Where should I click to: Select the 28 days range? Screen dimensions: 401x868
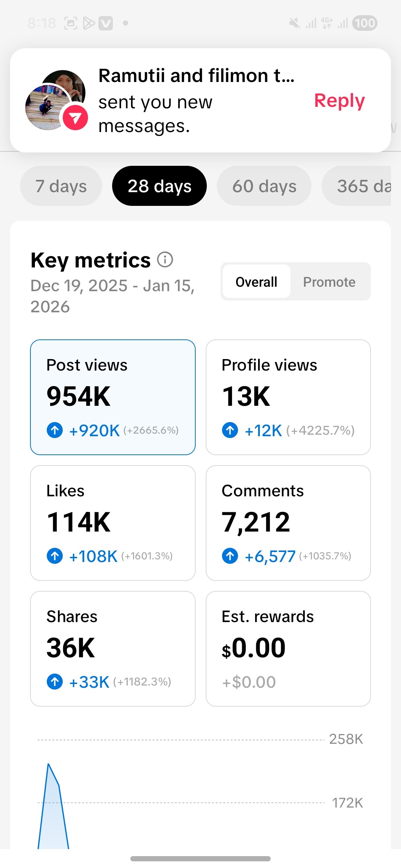coord(159,186)
